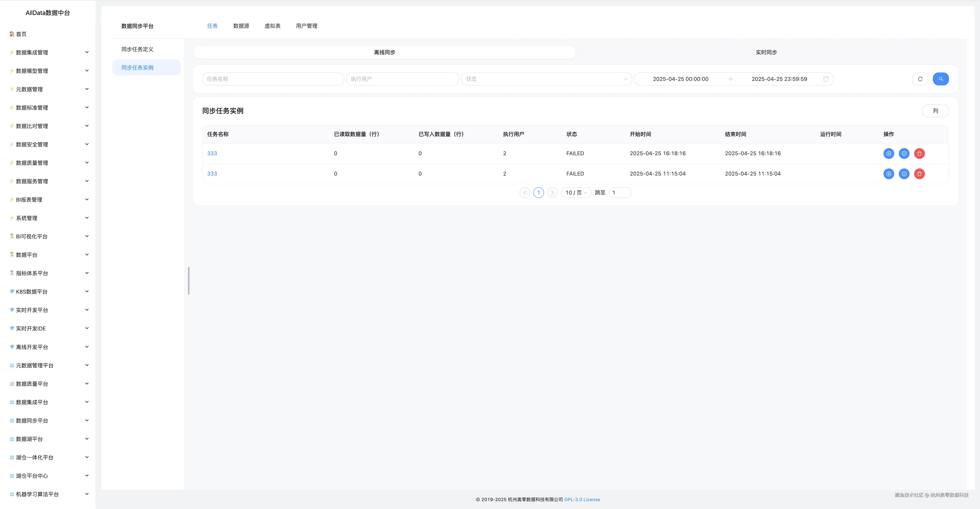The width and height of the screenshot is (980, 509).
Task: Open 同步任务定义 side menu item
Action: coord(137,49)
